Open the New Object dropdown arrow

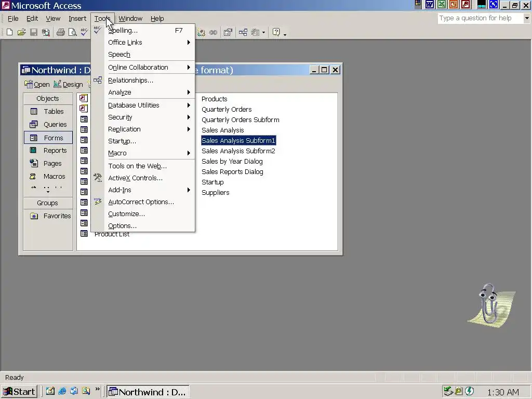(263, 33)
